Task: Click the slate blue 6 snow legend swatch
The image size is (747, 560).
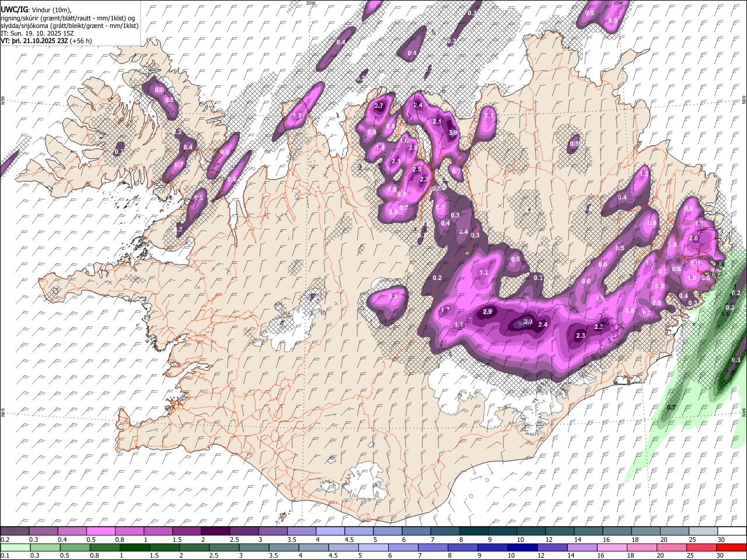Action: 416,531
